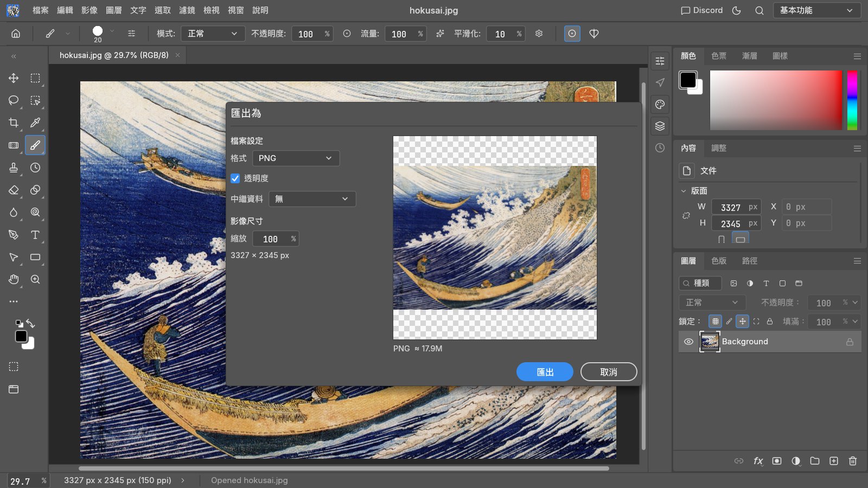Select the Eyedropper tool
This screenshot has width=868, height=488.
coord(35,123)
